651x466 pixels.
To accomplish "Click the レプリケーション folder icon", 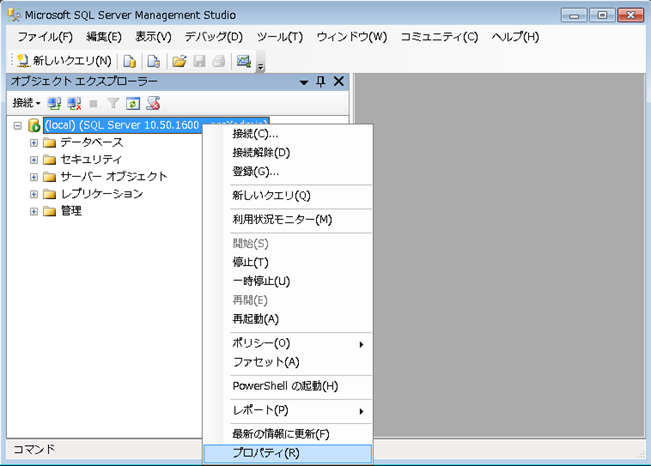I will click(x=49, y=194).
